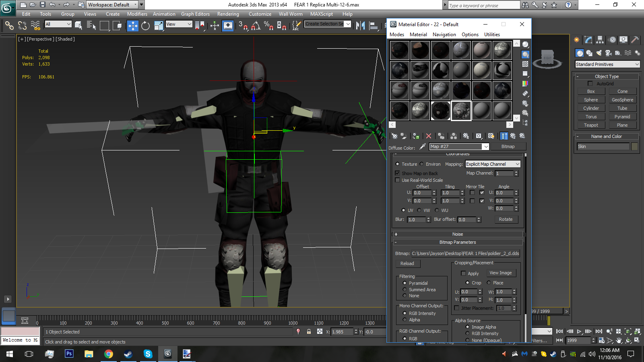Image resolution: width=644 pixels, height=362 pixels.
Task: Open the MAXScript menu
Action: click(x=322, y=14)
